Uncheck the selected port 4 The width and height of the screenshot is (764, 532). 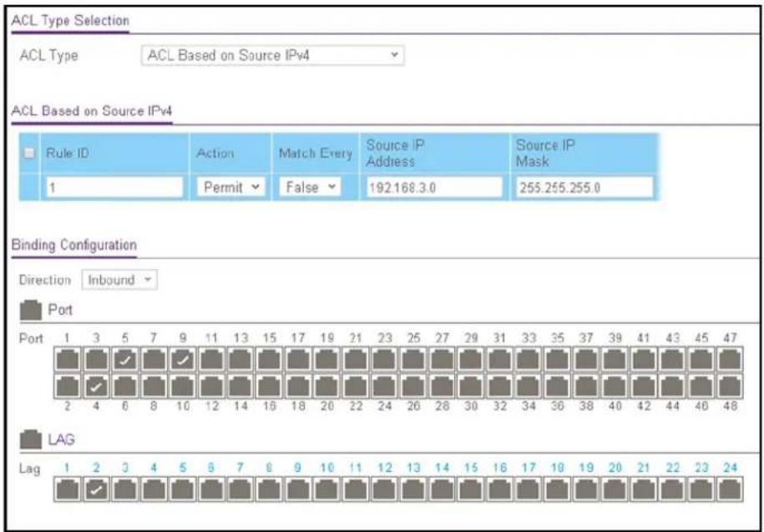(97, 387)
